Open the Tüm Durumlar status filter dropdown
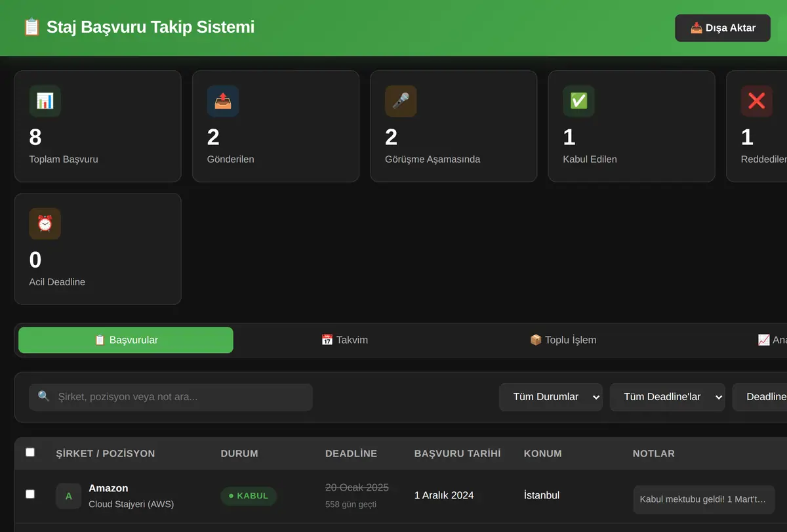 [x=551, y=397]
